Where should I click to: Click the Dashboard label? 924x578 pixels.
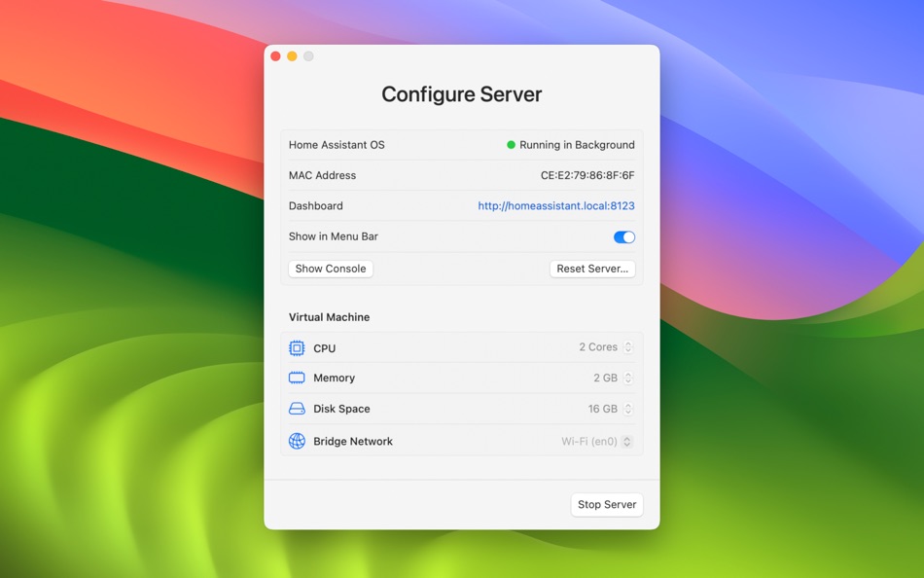(316, 206)
